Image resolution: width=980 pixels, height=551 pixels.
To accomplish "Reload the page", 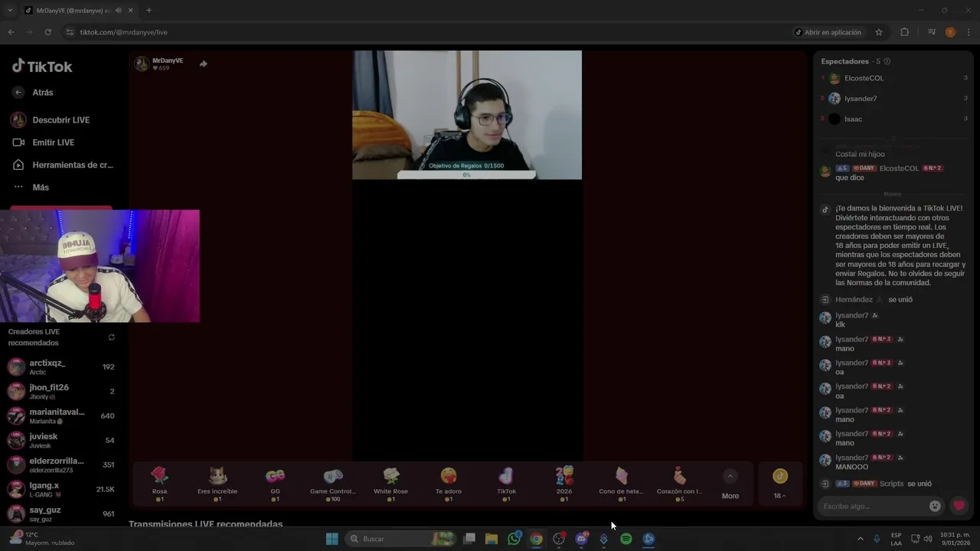I will [x=47, y=32].
